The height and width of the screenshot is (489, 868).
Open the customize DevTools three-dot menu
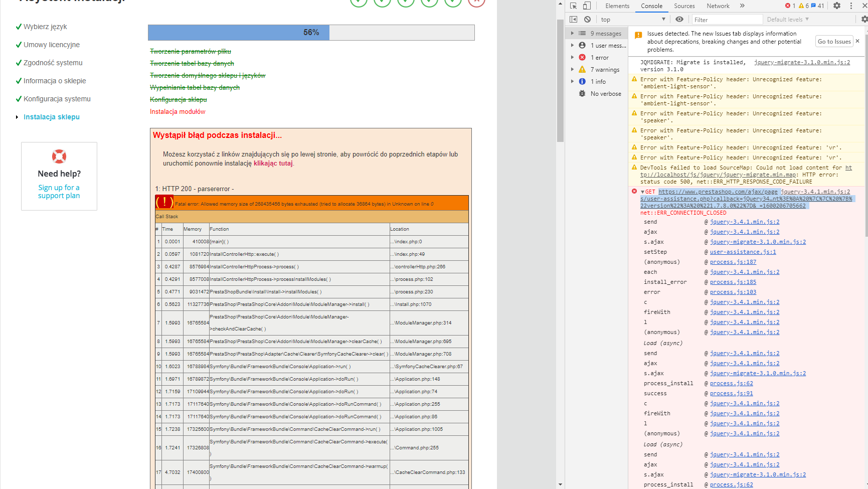coord(851,6)
